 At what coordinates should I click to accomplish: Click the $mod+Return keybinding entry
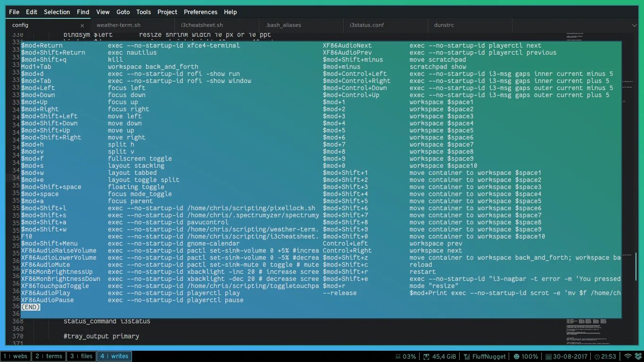[x=41, y=45]
